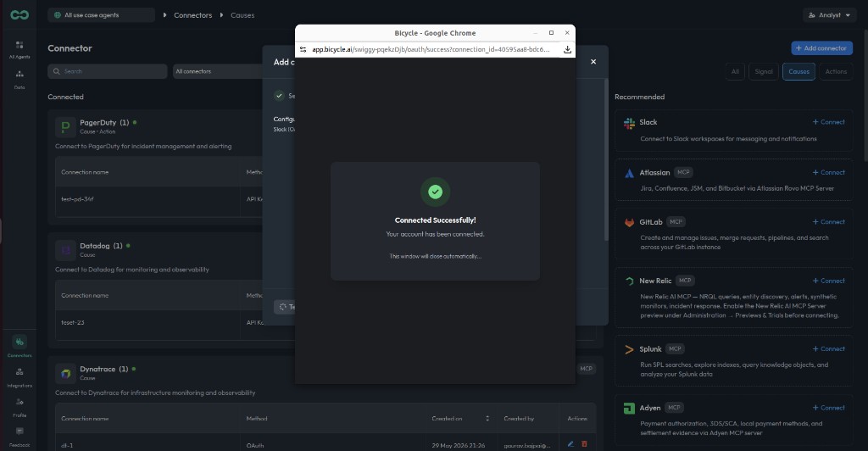Open All Agents in the sidebar

(x=19, y=49)
